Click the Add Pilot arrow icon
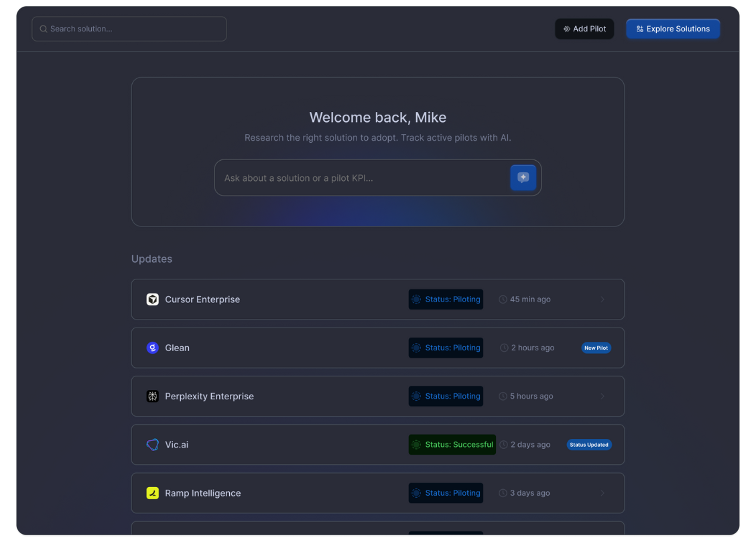 [x=566, y=29]
